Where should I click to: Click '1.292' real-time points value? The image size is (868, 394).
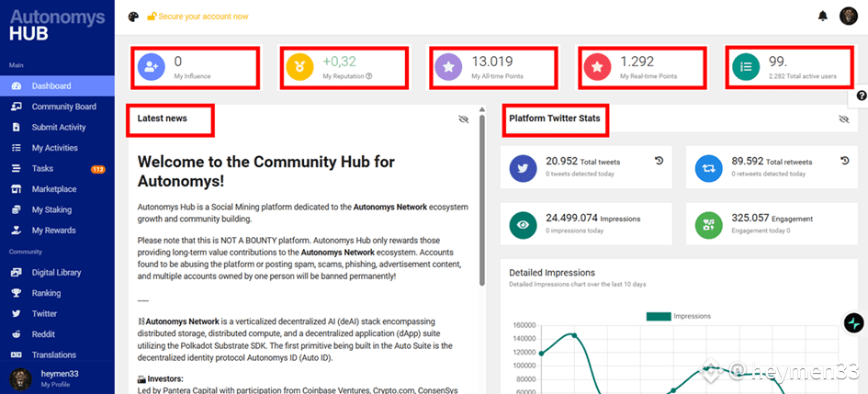(637, 62)
